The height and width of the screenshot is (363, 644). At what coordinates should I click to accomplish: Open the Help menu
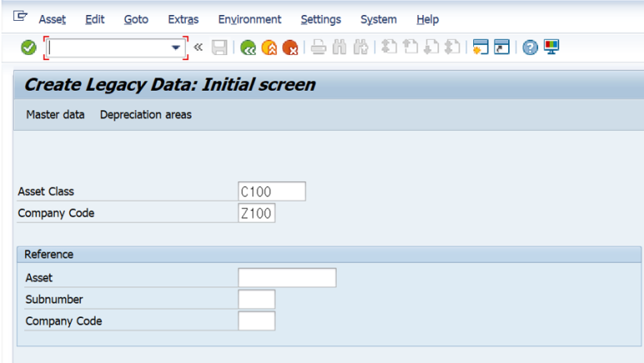(x=427, y=19)
